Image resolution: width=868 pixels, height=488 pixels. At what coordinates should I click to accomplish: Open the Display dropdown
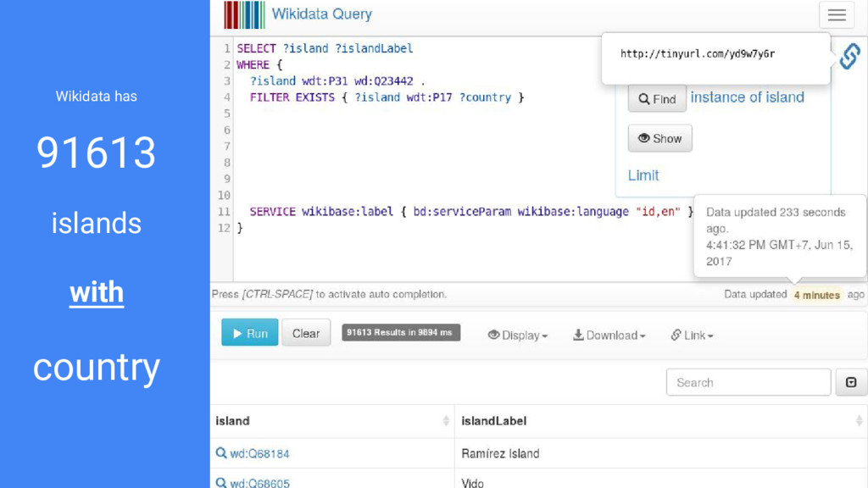(518, 335)
